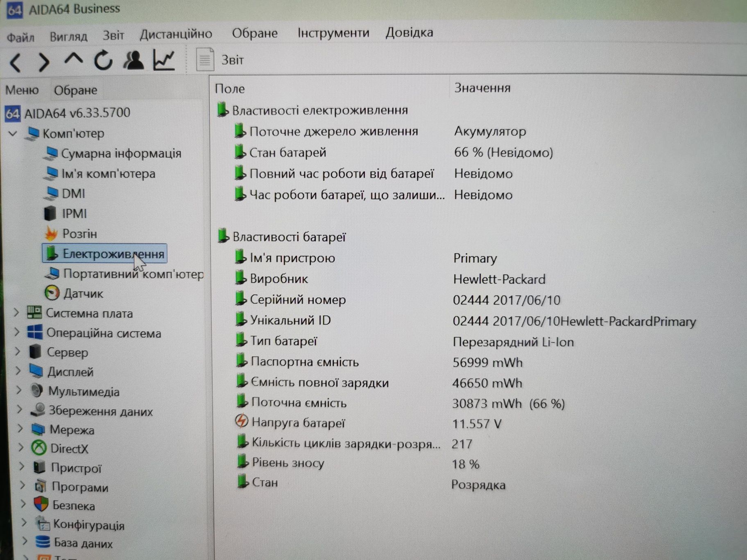Image resolution: width=747 pixels, height=560 pixels.
Task: Select the Виробник Hewlett-Packard row
Action: [390, 279]
